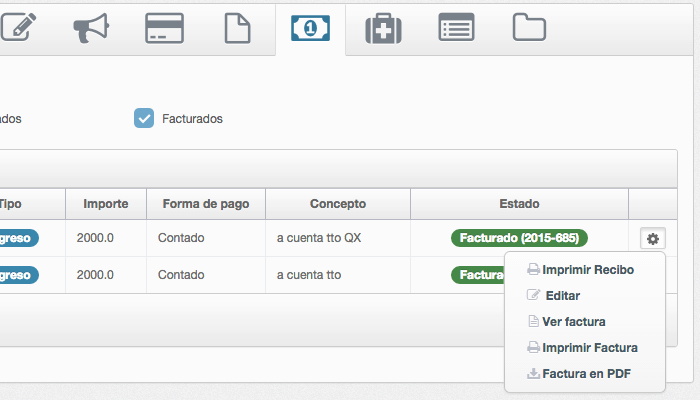This screenshot has width=700, height=400.
Task: Open the list view tab
Action: point(456,27)
